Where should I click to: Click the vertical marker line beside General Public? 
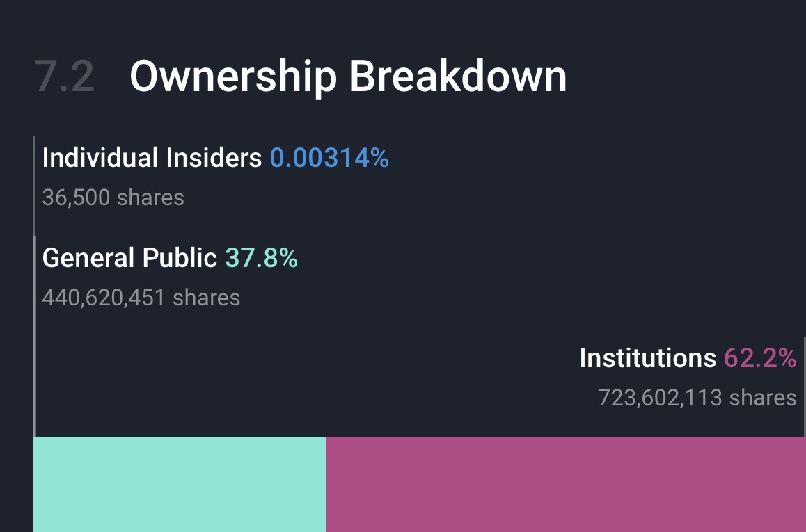(x=35, y=334)
